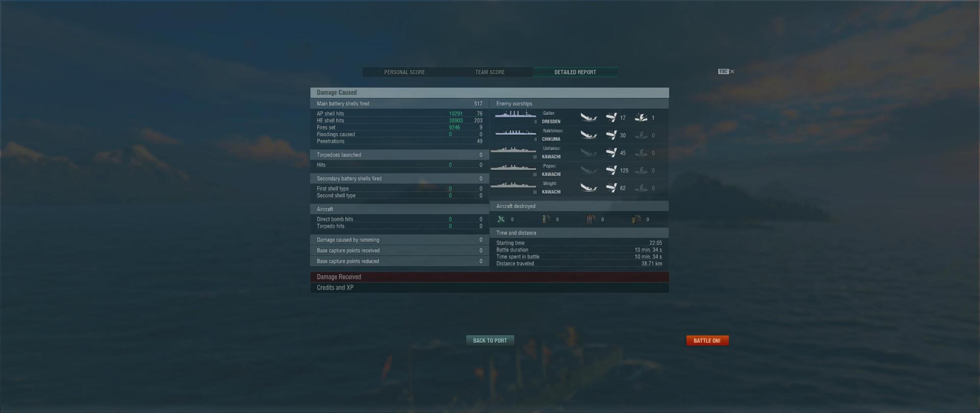Close the report with the ESC X button

[726, 71]
